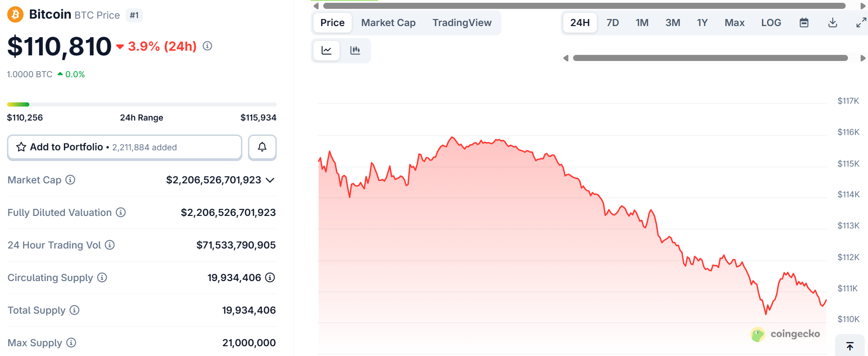Show 24 Hour Trading Vol info icon

(110, 245)
